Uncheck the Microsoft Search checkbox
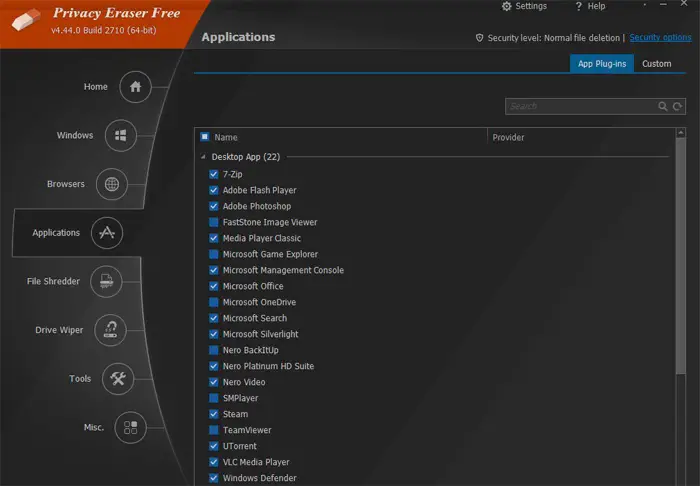This screenshot has width=700, height=486. 214,318
